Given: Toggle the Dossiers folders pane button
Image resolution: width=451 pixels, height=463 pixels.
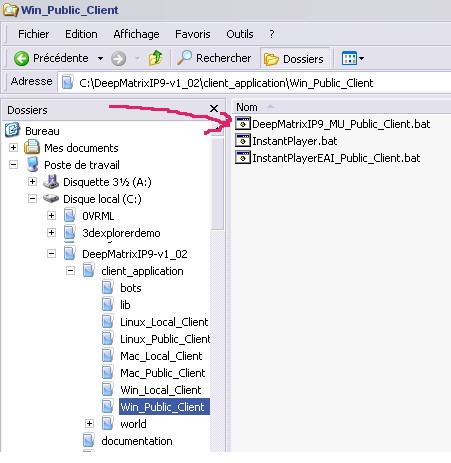Looking at the screenshot, I should 294,59.
